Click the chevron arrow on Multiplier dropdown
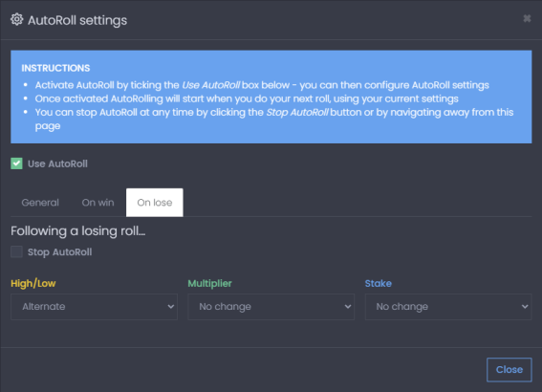542x392 pixels. [x=348, y=307]
